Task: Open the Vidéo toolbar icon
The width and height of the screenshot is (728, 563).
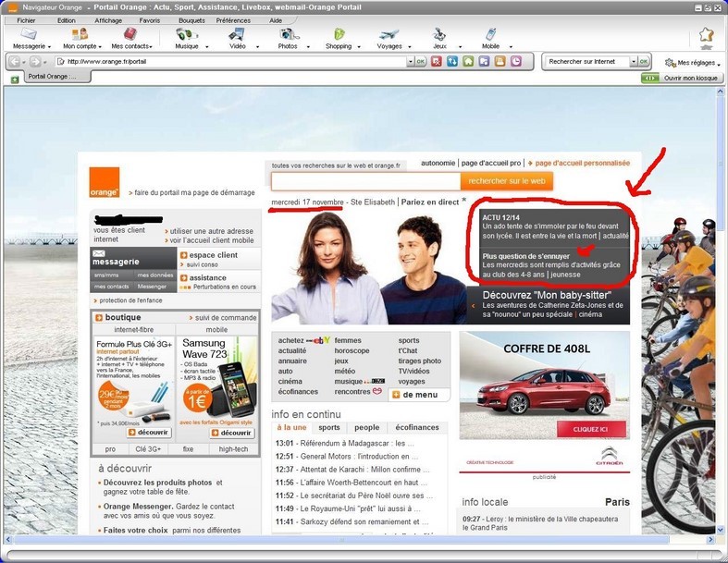Action: (237, 34)
